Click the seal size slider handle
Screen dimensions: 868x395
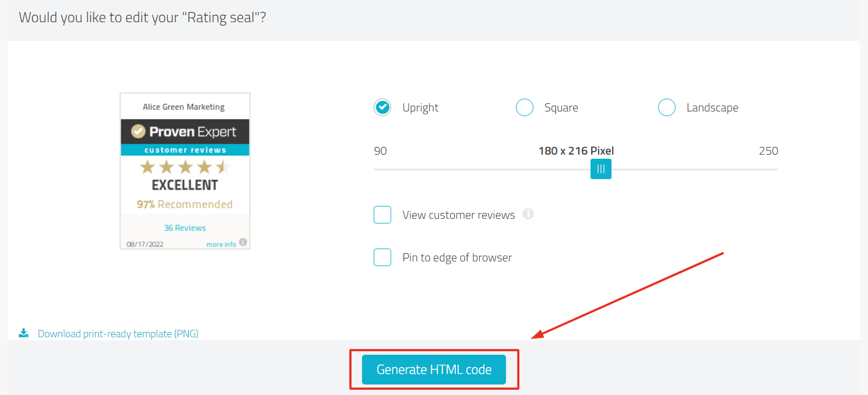[601, 169]
